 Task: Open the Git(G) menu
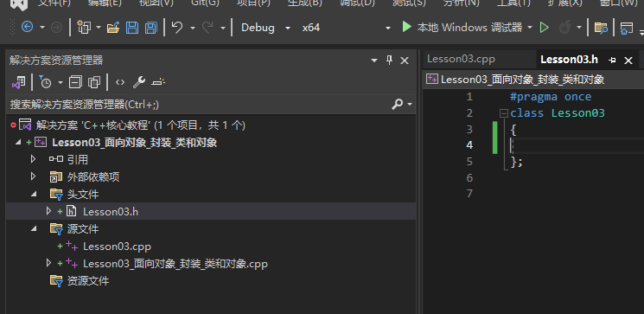[x=205, y=3]
